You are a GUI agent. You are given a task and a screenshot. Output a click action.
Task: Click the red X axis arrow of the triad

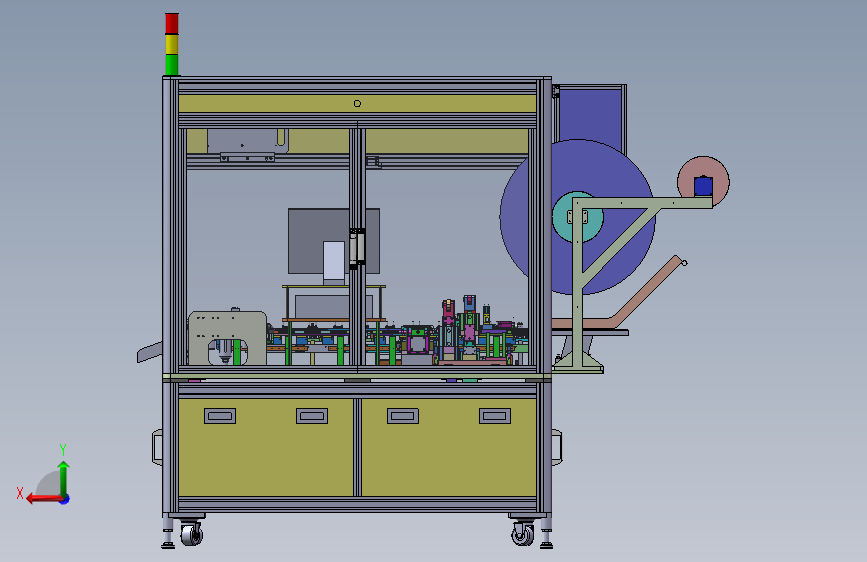tap(43, 499)
